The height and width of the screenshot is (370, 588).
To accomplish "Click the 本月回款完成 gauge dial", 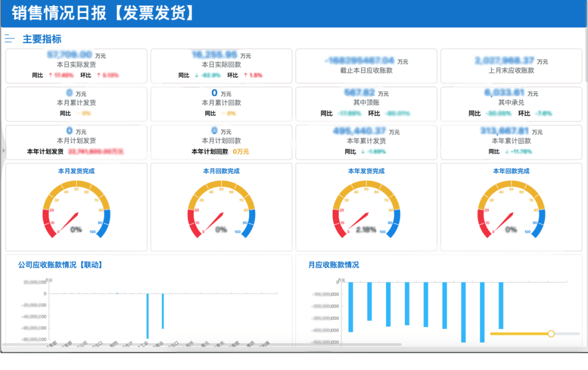I will (220, 209).
